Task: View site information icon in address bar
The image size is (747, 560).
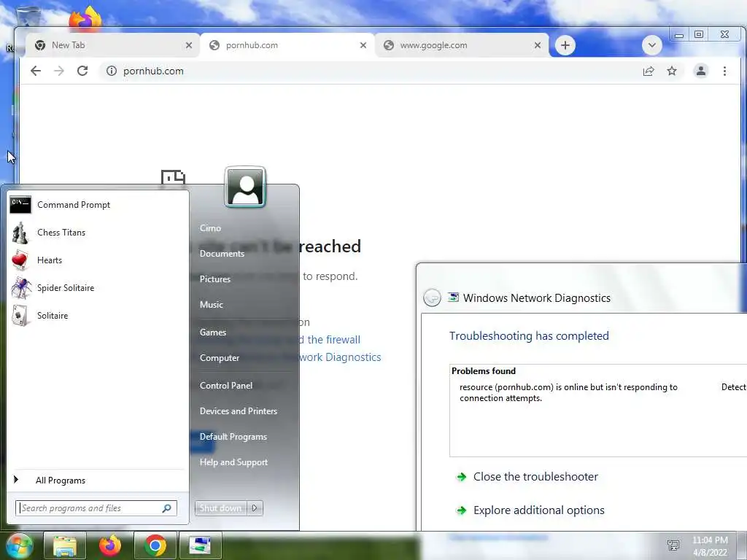Action: [x=112, y=71]
